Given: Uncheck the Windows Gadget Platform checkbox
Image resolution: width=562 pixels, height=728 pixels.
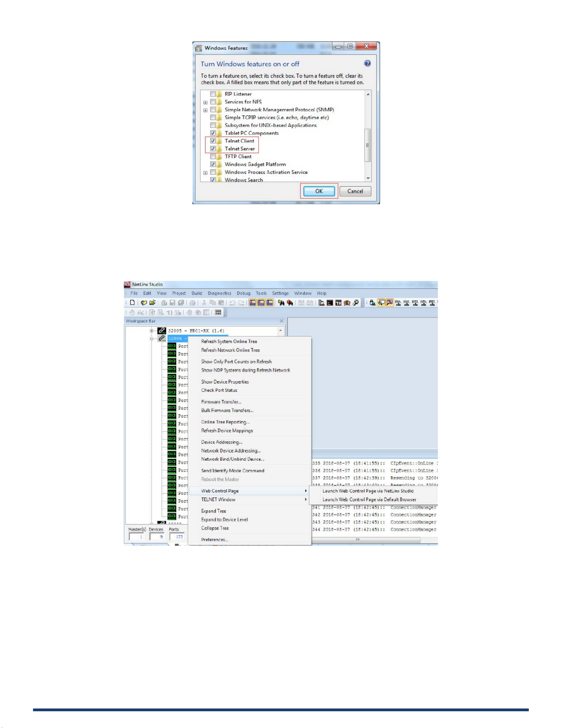Looking at the screenshot, I should tap(213, 164).
